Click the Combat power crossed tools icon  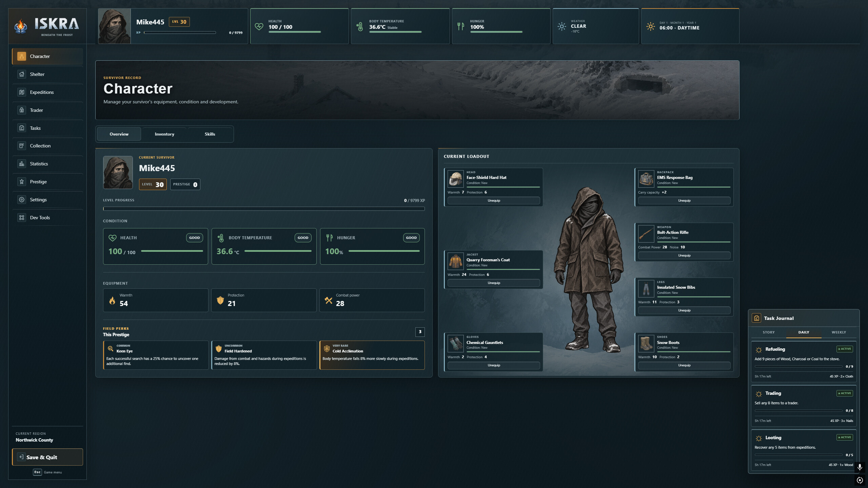click(x=329, y=300)
